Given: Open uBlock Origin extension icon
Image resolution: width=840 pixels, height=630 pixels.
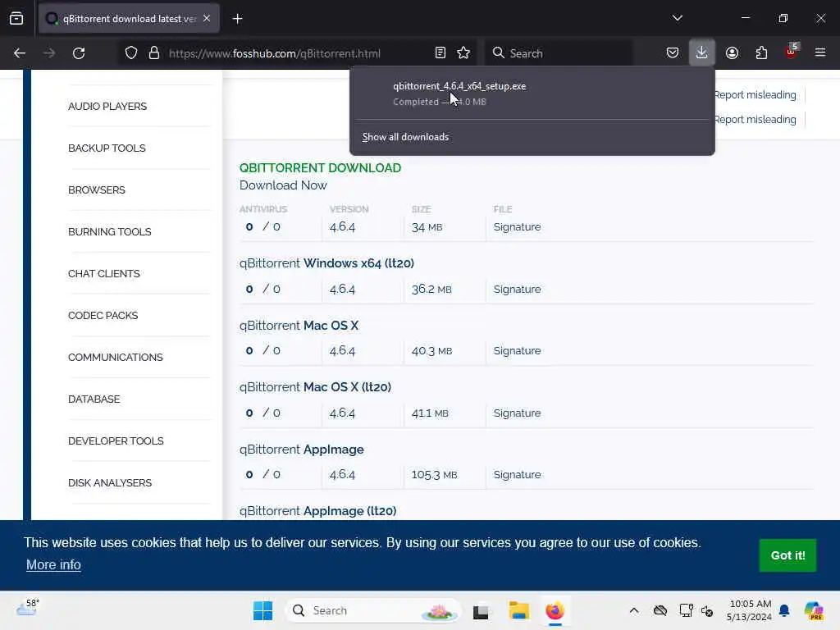Looking at the screenshot, I should [x=792, y=52].
